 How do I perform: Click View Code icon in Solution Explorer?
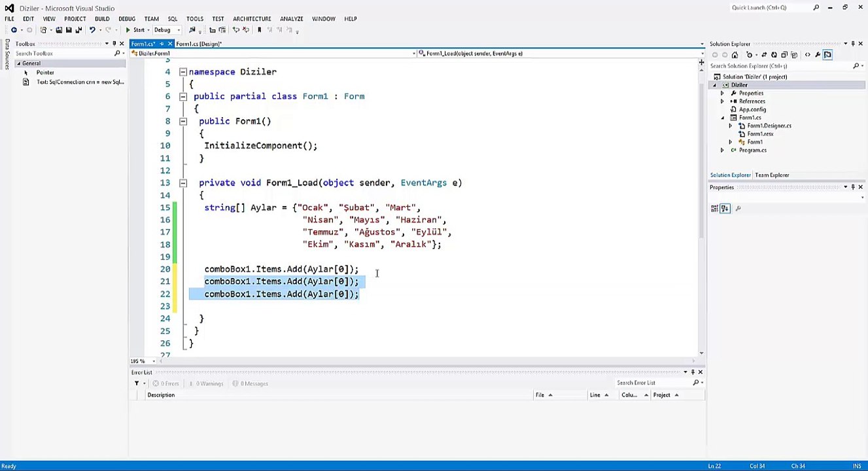tap(807, 55)
